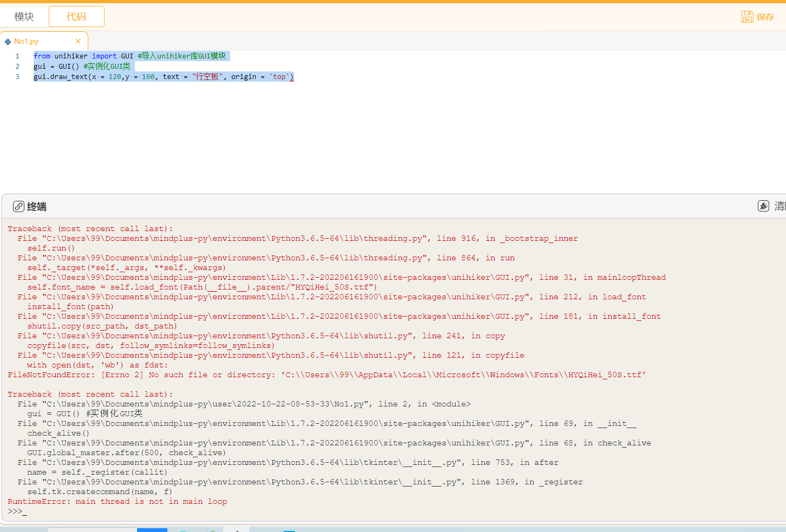Click traceback line ending 'line 241, in copy'

(x=261, y=336)
